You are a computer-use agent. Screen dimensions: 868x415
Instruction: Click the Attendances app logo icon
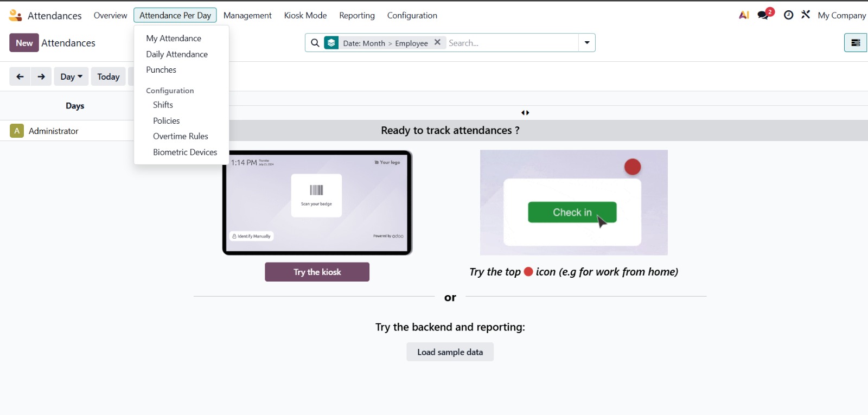[x=15, y=16]
